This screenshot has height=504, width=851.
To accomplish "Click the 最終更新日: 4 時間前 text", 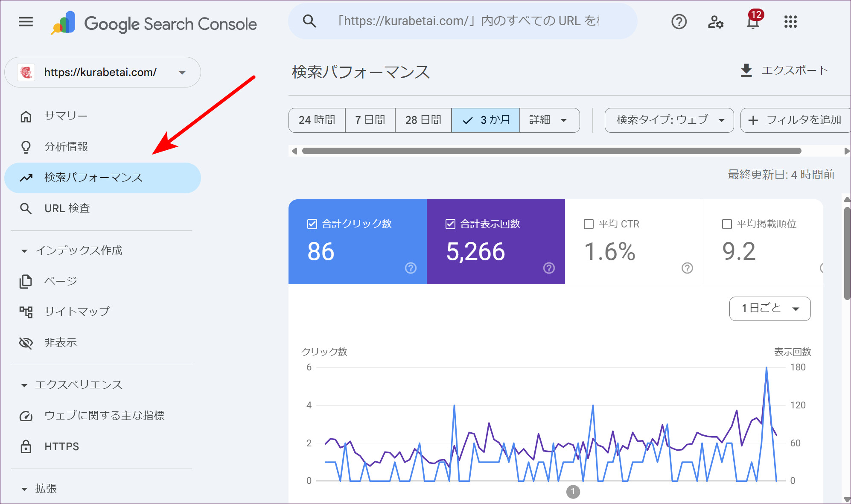I will point(781,175).
